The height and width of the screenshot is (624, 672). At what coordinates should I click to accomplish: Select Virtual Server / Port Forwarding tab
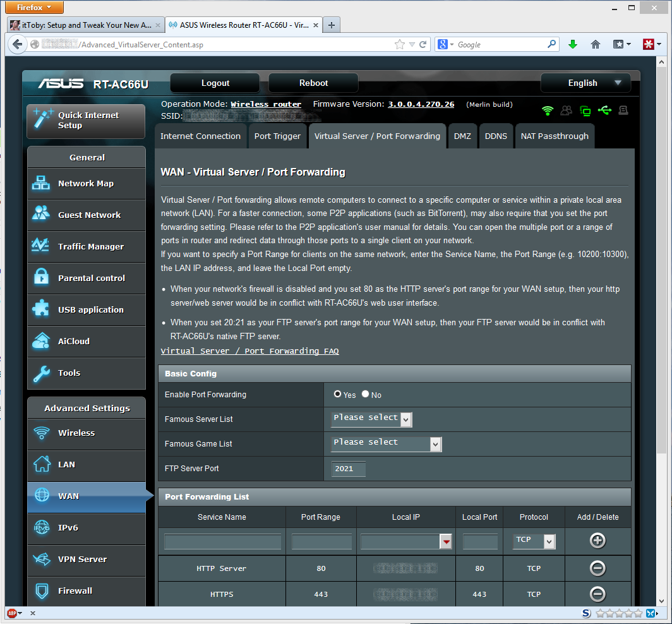click(x=377, y=136)
